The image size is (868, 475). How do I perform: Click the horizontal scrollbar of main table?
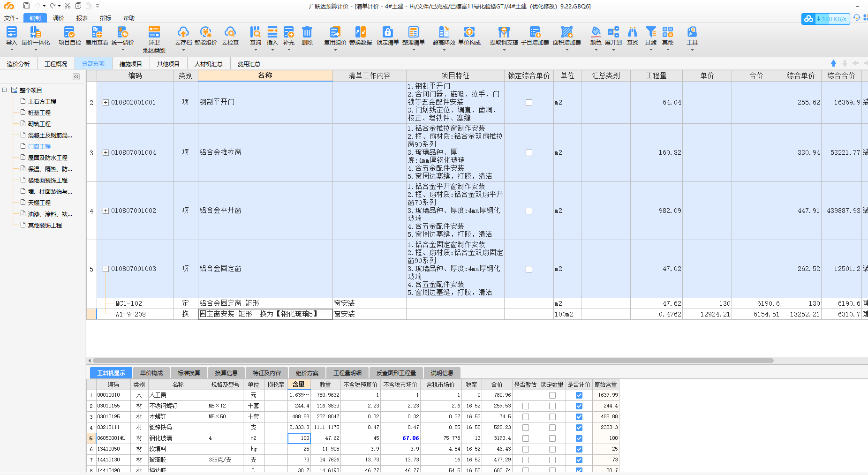(433, 361)
